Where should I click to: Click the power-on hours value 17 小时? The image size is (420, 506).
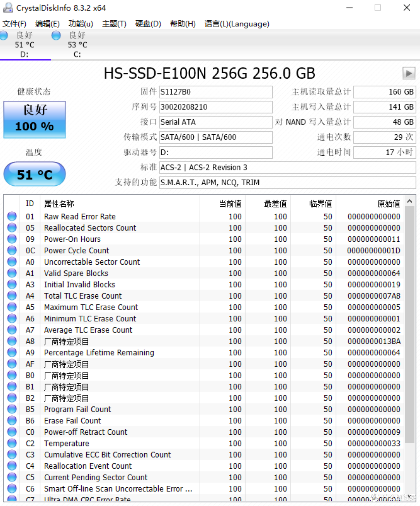tap(384, 153)
